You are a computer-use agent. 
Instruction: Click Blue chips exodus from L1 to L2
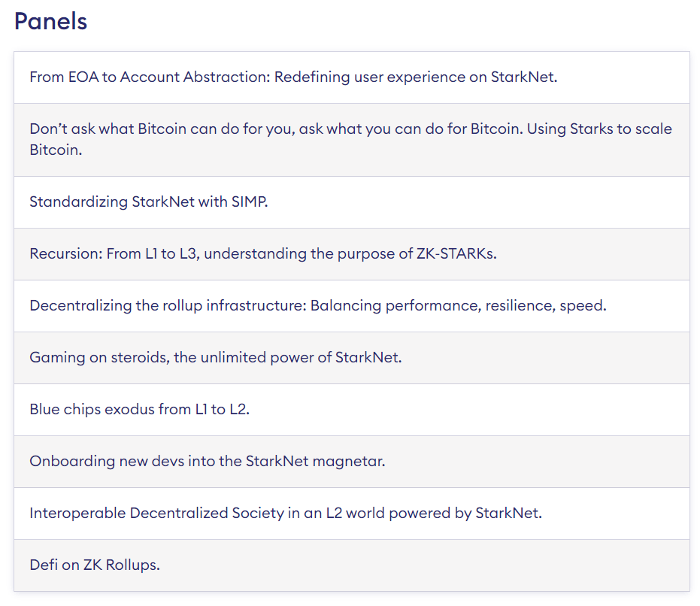coord(352,410)
